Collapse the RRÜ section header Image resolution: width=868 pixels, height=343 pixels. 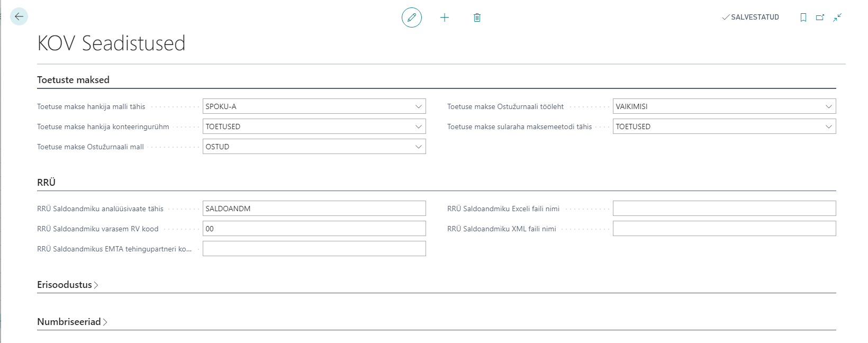(x=46, y=183)
